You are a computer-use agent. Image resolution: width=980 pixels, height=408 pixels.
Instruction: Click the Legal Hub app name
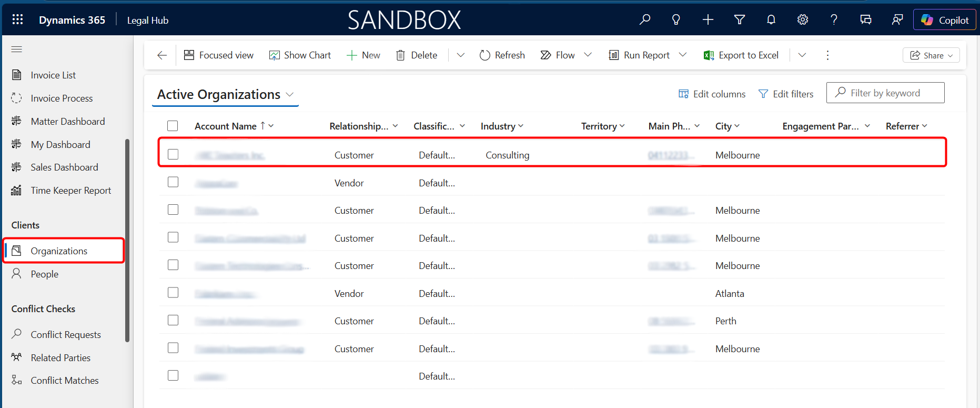tap(148, 21)
